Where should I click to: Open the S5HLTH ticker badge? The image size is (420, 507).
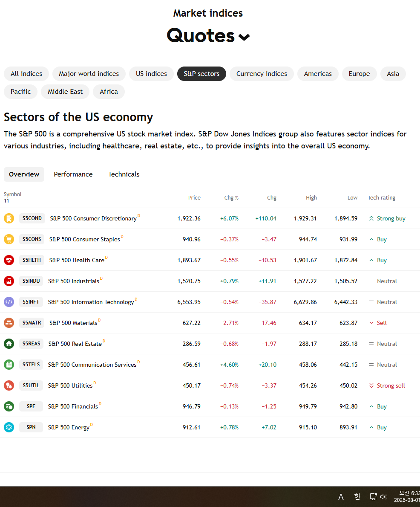[x=32, y=260]
